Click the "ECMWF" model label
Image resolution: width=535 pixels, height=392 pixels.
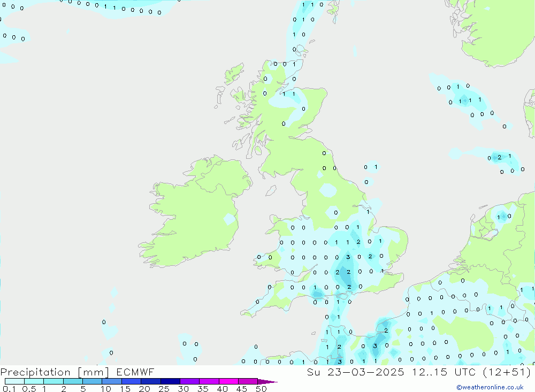[x=135, y=372]
